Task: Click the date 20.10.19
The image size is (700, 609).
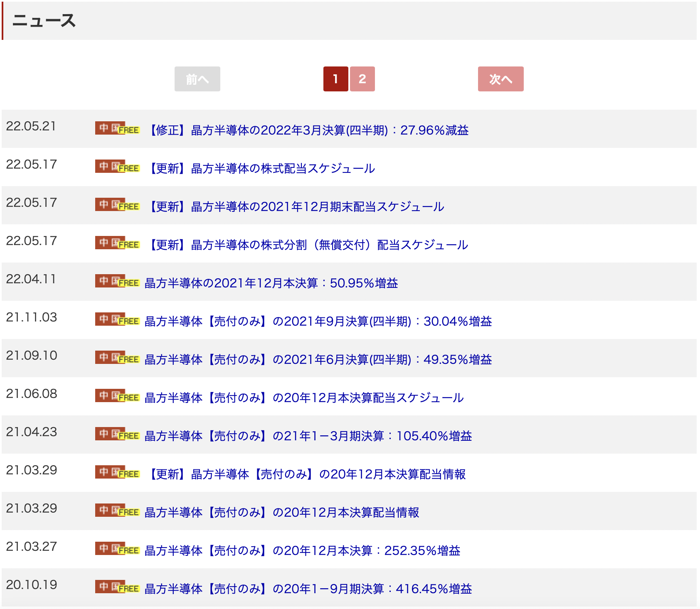Action: tap(32, 585)
